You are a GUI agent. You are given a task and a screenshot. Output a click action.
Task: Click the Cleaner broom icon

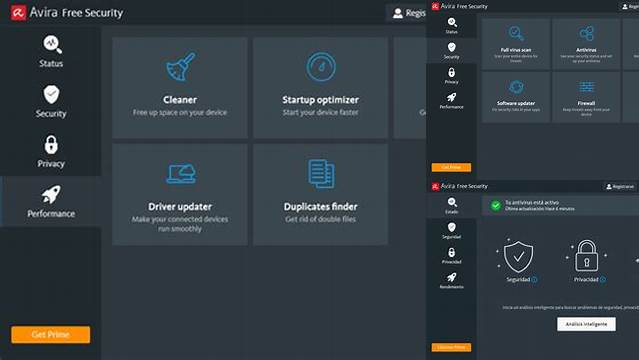tap(180, 67)
